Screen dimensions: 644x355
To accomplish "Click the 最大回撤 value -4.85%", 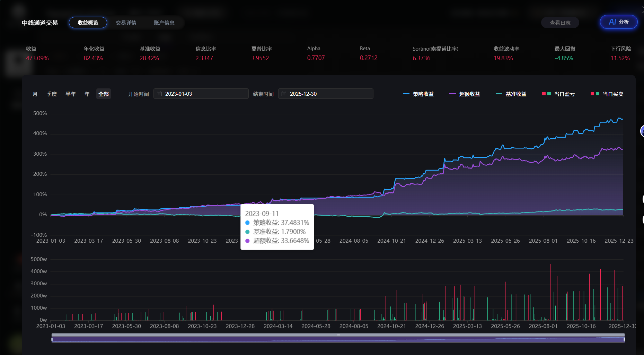I will pos(564,58).
